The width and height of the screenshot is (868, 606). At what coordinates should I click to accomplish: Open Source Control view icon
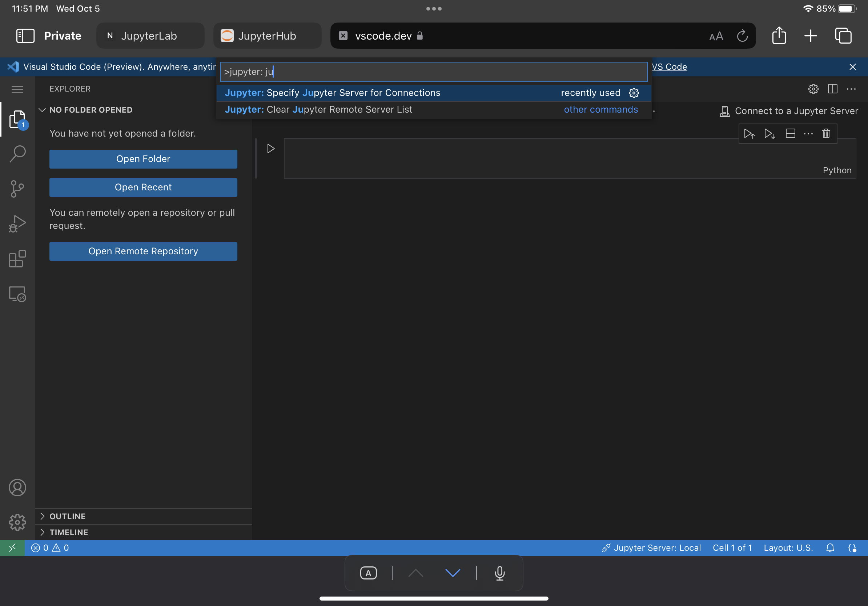point(17,189)
